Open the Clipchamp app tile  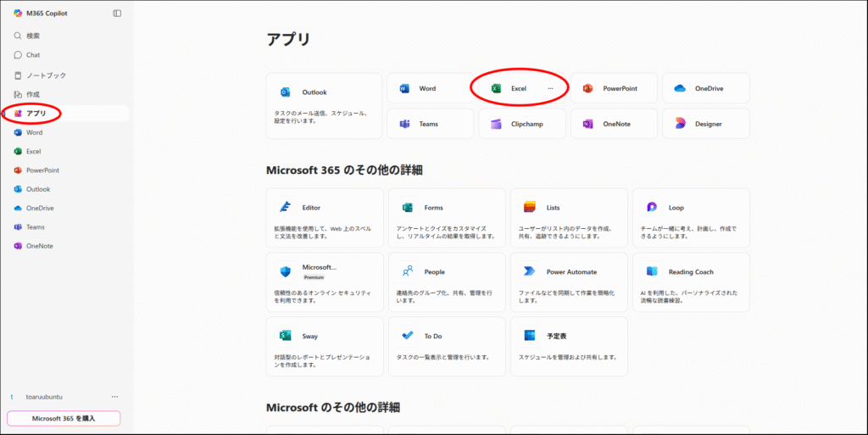click(x=521, y=124)
